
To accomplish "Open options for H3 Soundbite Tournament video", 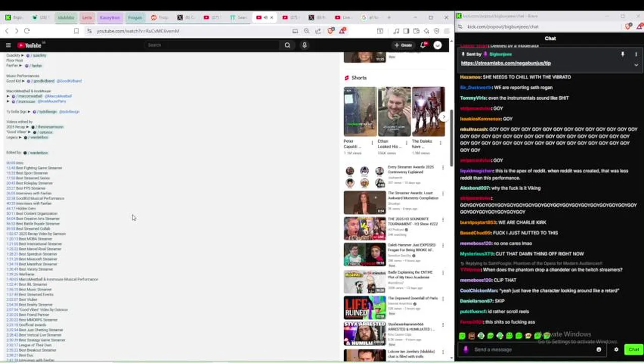I will (443, 220).
